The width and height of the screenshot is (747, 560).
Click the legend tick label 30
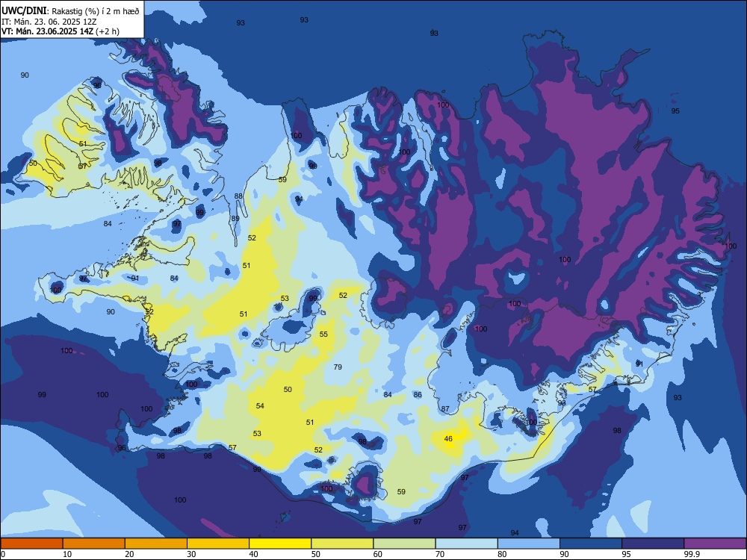pos(191,554)
